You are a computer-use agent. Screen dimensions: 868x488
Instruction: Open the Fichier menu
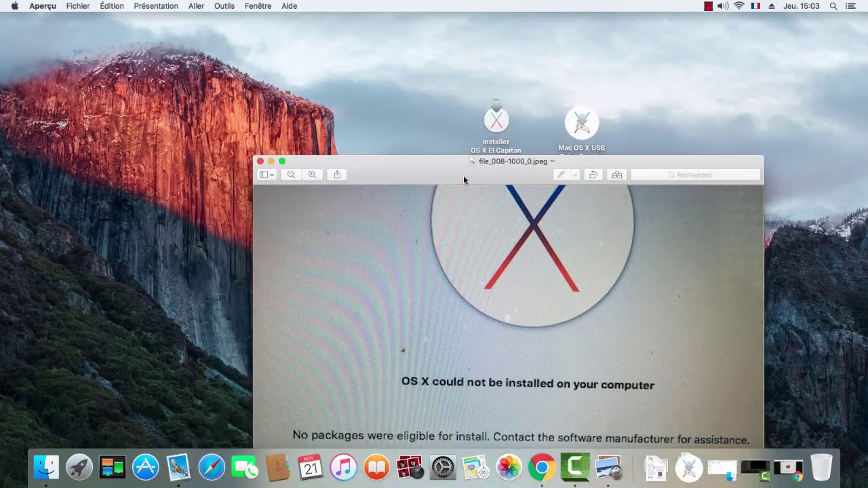[x=78, y=6]
